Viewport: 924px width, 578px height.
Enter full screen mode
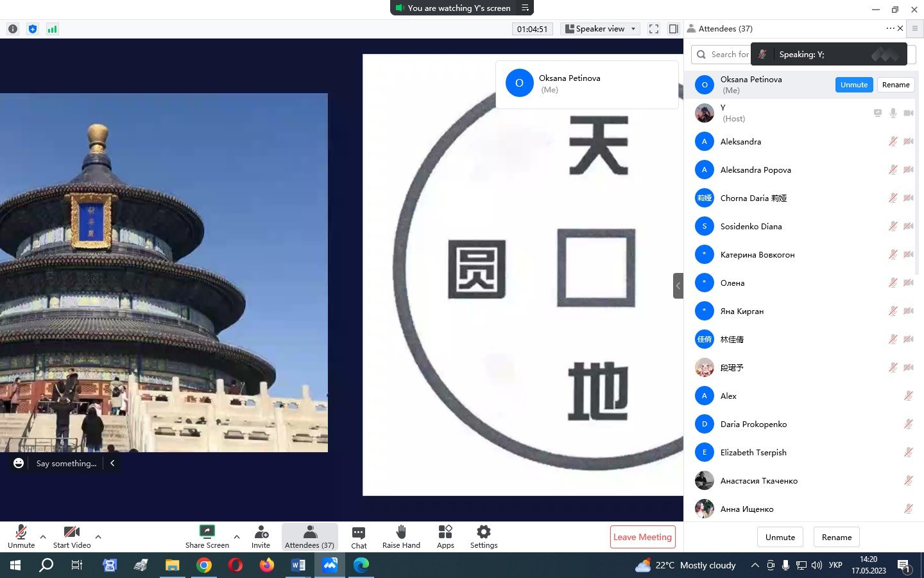(654, 29)
